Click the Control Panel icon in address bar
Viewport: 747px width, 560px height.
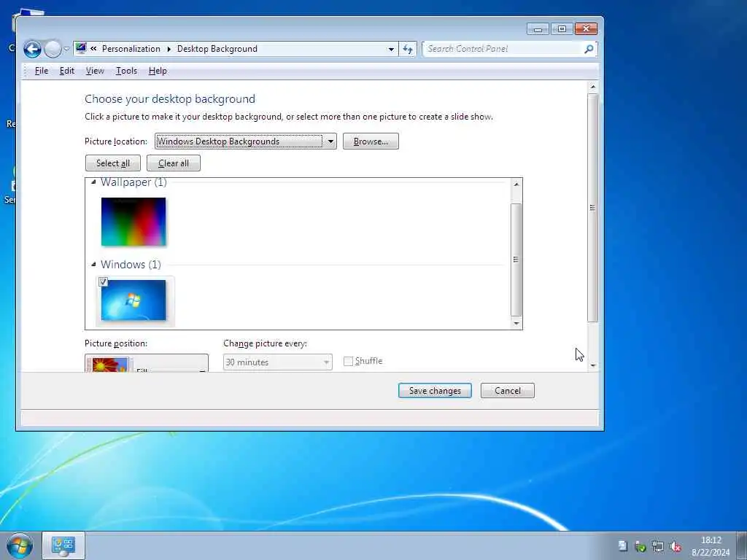81,49
